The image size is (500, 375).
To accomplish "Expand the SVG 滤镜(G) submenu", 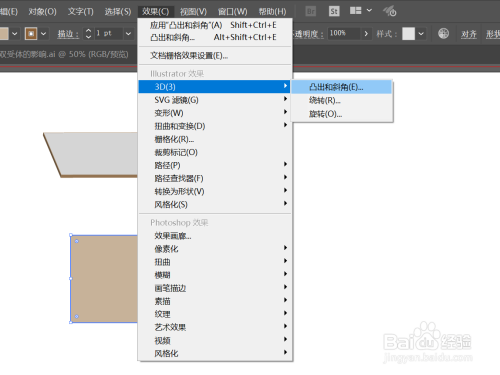I will 215,100.
